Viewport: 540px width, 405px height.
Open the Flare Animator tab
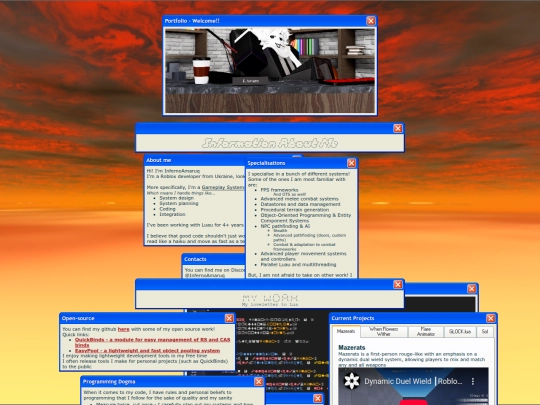[x=426, y=332]
